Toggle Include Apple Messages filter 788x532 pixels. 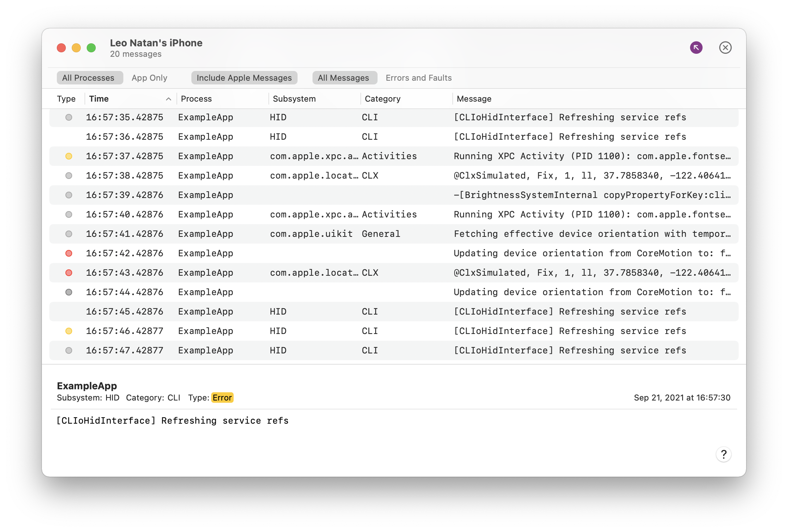pos(244,78)
